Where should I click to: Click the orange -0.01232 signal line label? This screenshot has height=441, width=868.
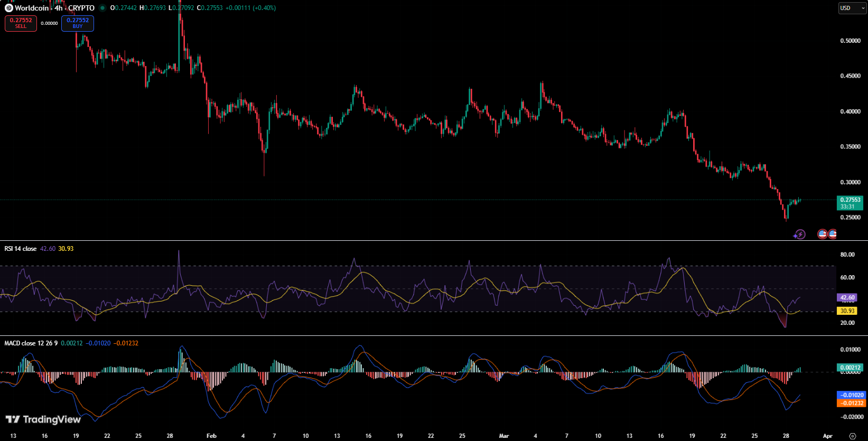[852, 403]
